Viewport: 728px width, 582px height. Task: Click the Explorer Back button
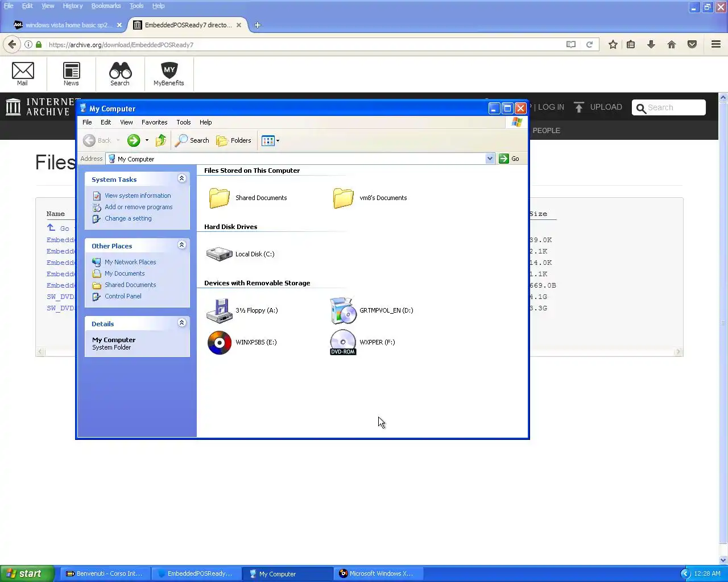point(97,140)
